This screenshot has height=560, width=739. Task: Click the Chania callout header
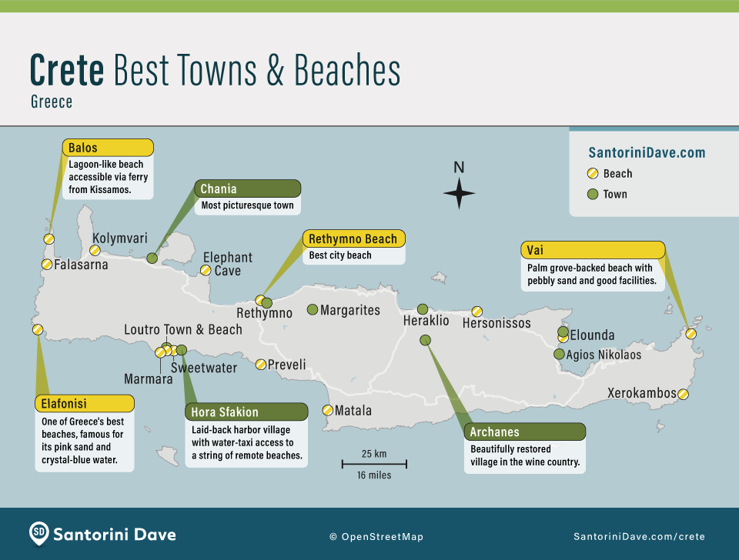pos(248,188)
